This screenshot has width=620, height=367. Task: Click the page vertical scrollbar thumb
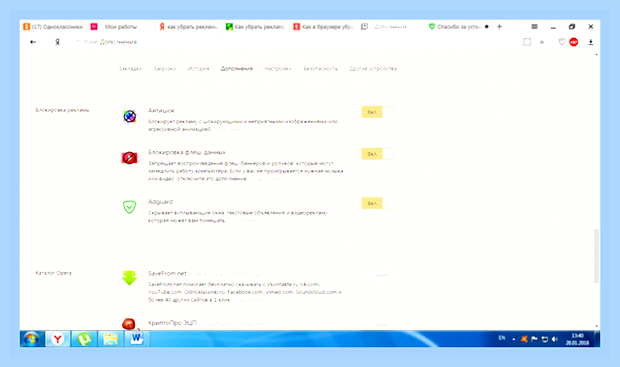(x=596, y=256)
